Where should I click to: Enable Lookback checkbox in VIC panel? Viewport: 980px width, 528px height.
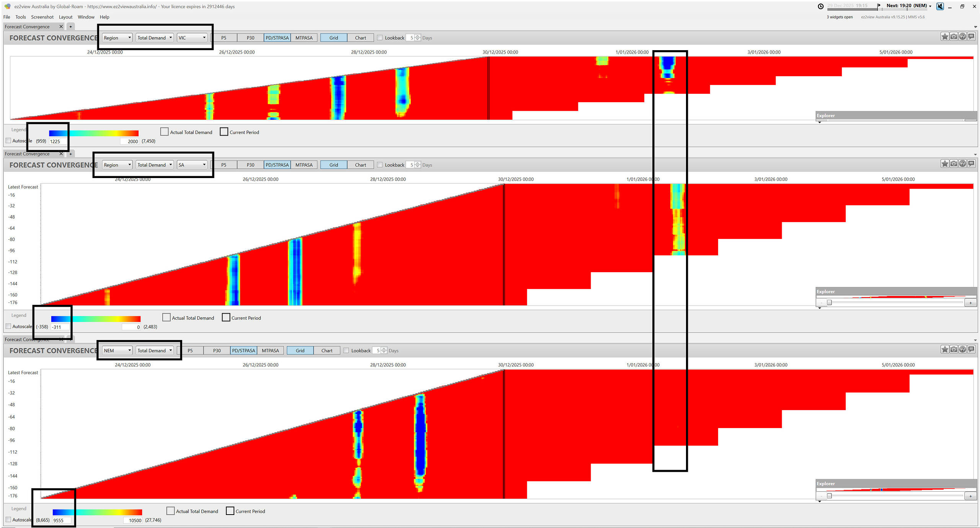click(x=380, y=38)
